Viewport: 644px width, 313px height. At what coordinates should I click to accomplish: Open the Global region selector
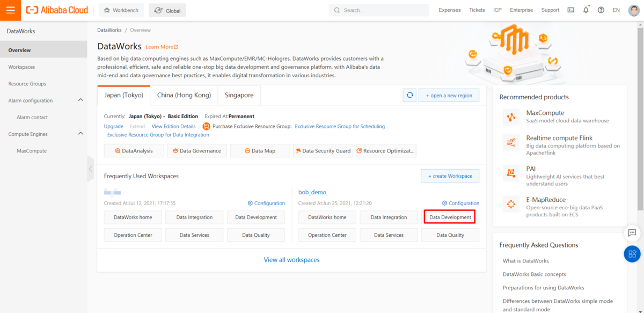point(167,10)
